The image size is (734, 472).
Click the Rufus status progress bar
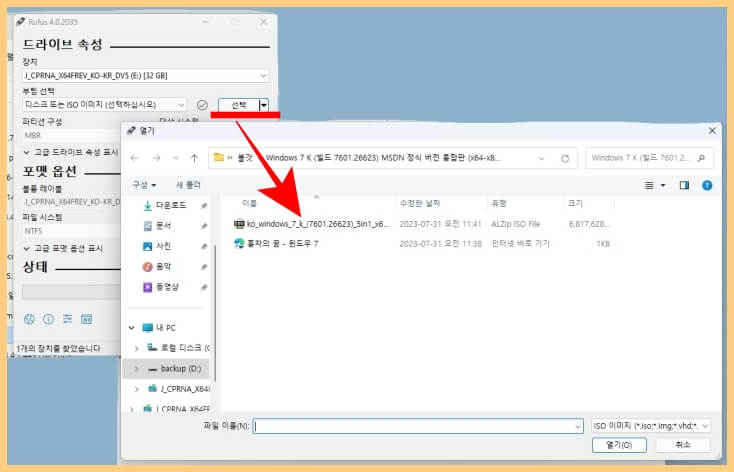click(71, 292)
